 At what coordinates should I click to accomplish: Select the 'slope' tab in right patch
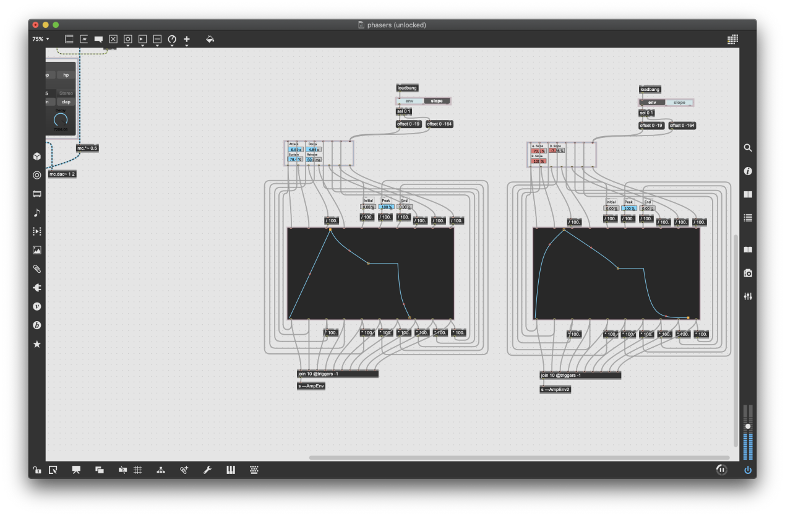click(679, 102)
